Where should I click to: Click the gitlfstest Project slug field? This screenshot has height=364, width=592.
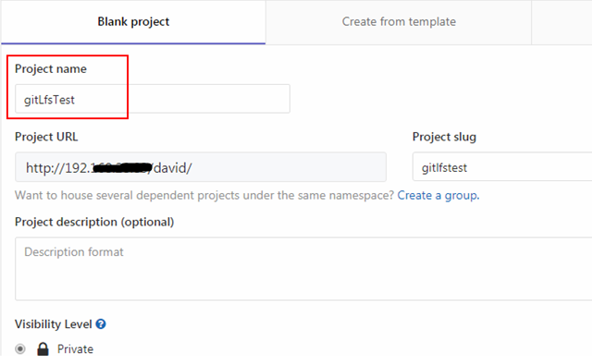tap(502, 166)
